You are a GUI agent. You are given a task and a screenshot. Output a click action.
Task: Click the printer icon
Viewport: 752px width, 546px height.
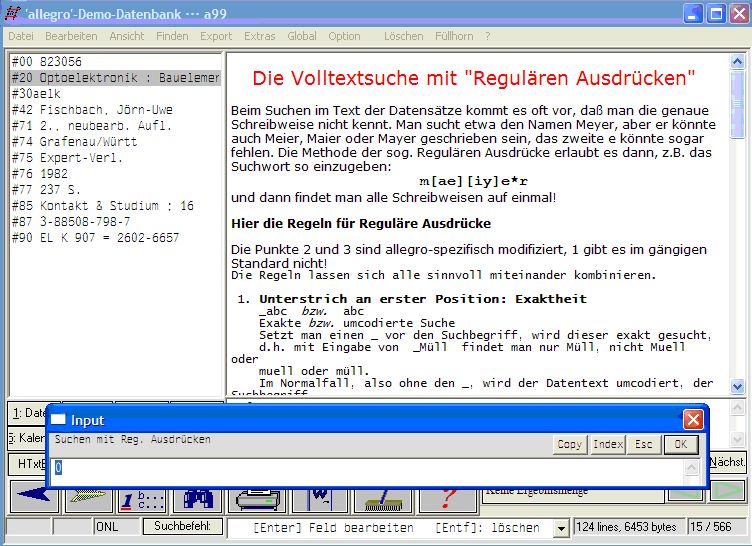pyautogui.click(x=258, y=500)
